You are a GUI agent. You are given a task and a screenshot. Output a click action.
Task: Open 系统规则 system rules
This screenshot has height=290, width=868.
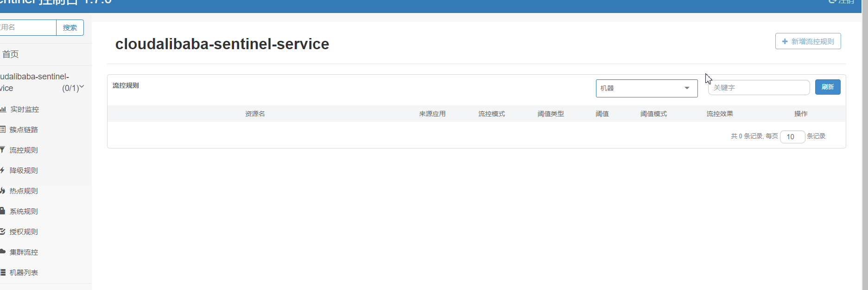[x=24, y=212]
